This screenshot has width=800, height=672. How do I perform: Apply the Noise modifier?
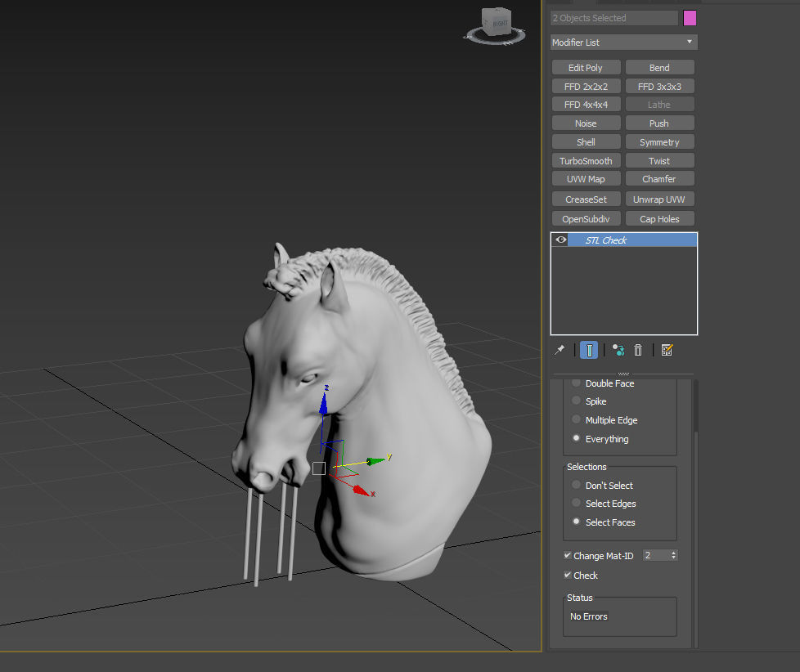click(587, 123)
